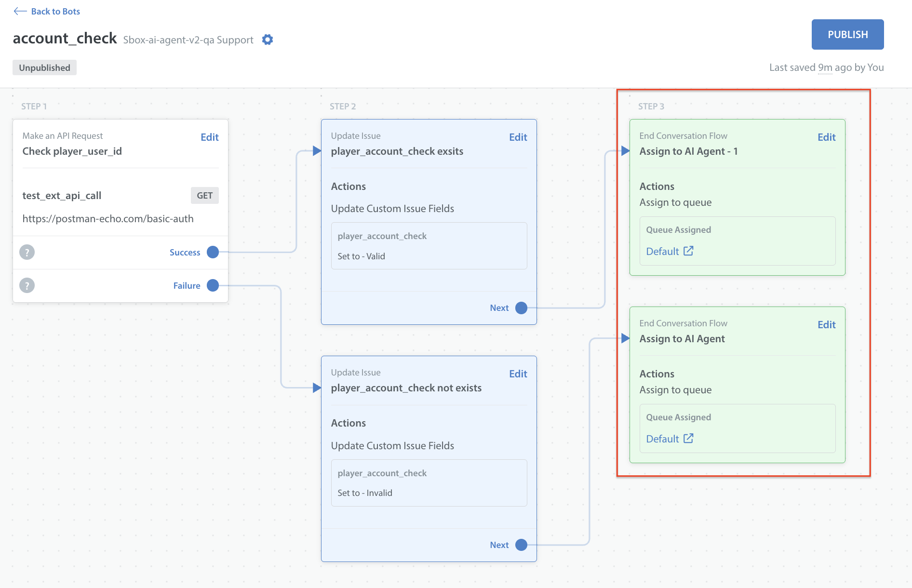Select the Set to - Invalid field box
The image size is (912, 588).
click(x=429, y=483)
